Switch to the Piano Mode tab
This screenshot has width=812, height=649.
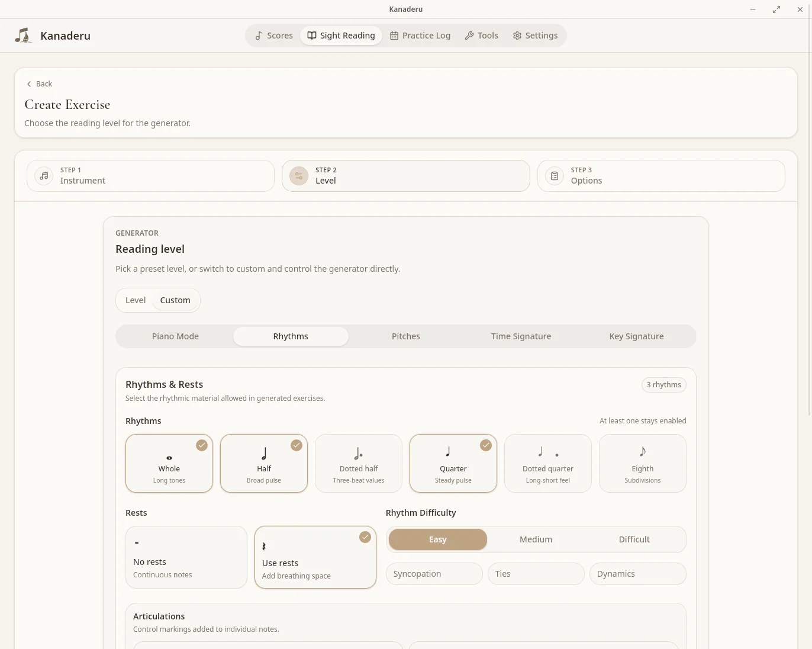click(175, 336)
